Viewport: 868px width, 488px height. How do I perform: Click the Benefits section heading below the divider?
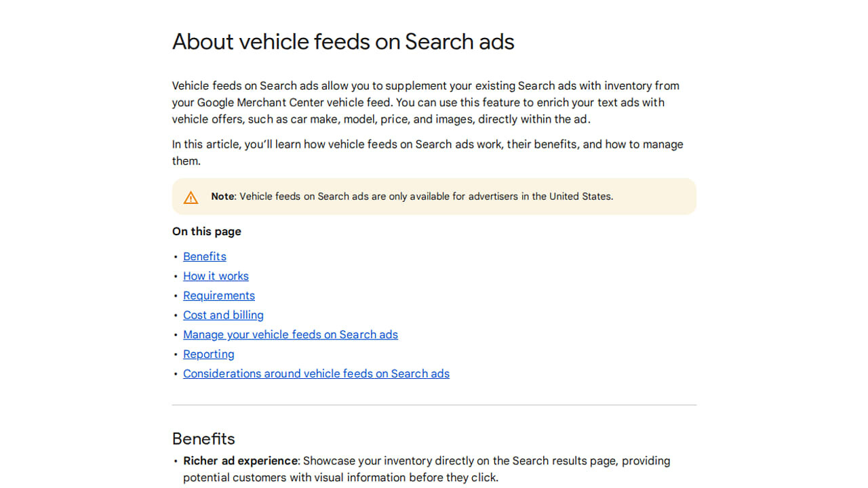click(x=203, y=439)
